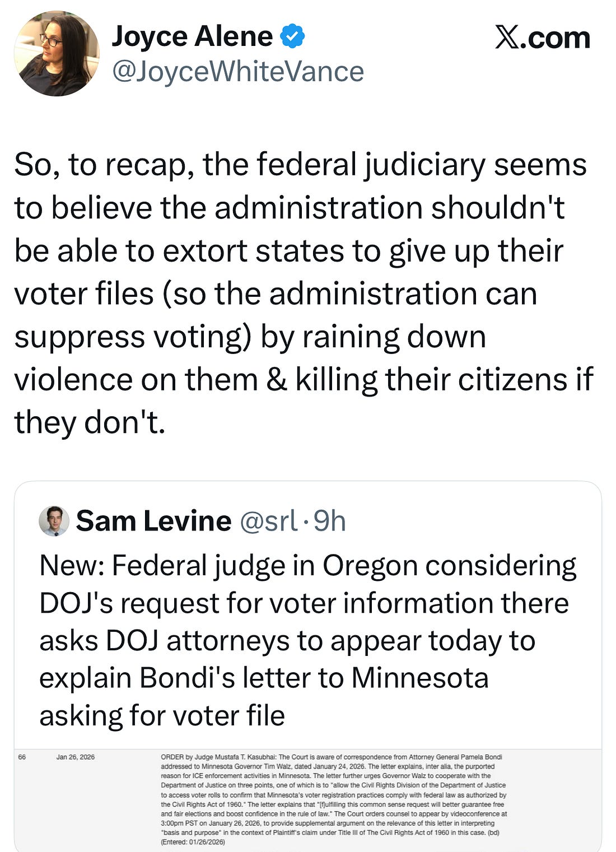Open the Joyce Alene display name
The image size is (616, 852).
[192, 36]
